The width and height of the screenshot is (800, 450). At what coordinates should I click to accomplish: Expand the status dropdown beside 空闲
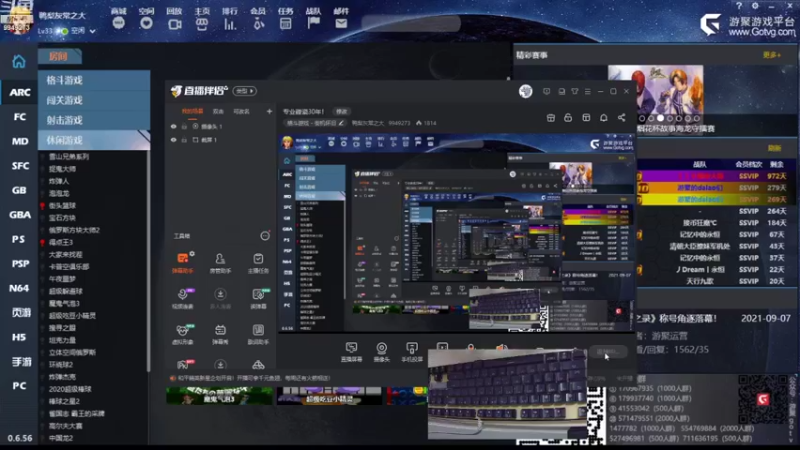pyautogui.click(x=92, y=31)
